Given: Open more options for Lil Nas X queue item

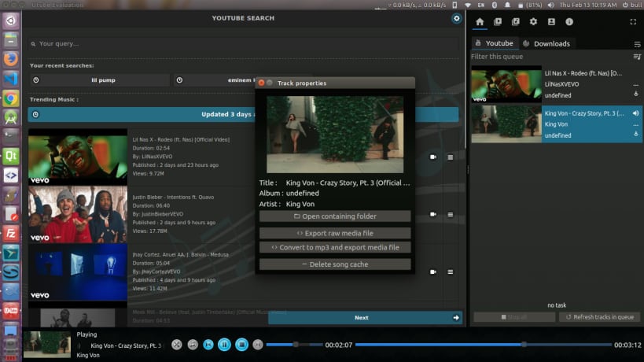Looking at the screenshot, I should coord(636,85).
